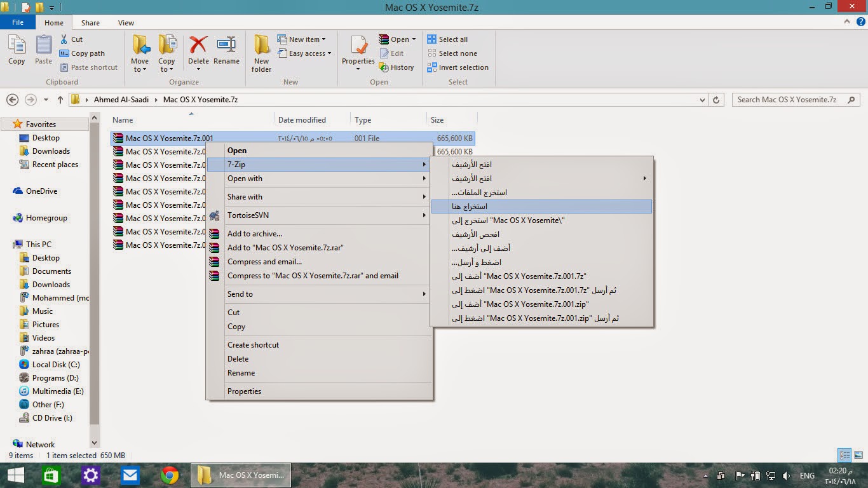868x488 pixels.
Task: Open Recent places in Favorites
Action: (x=55, y=165)
